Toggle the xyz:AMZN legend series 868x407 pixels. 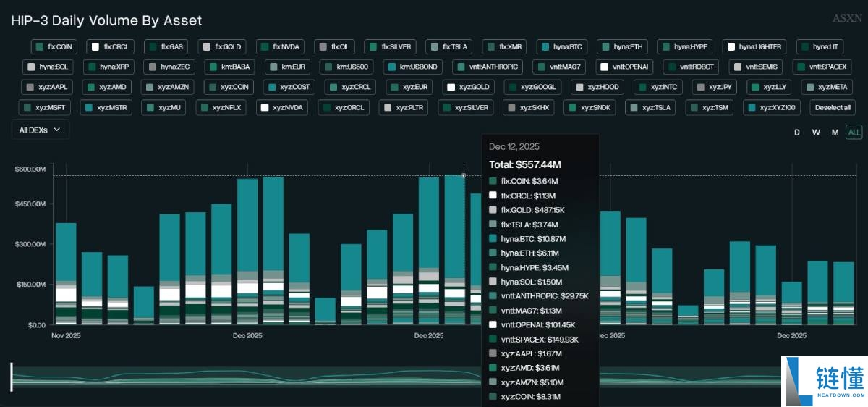pos(169,88)
